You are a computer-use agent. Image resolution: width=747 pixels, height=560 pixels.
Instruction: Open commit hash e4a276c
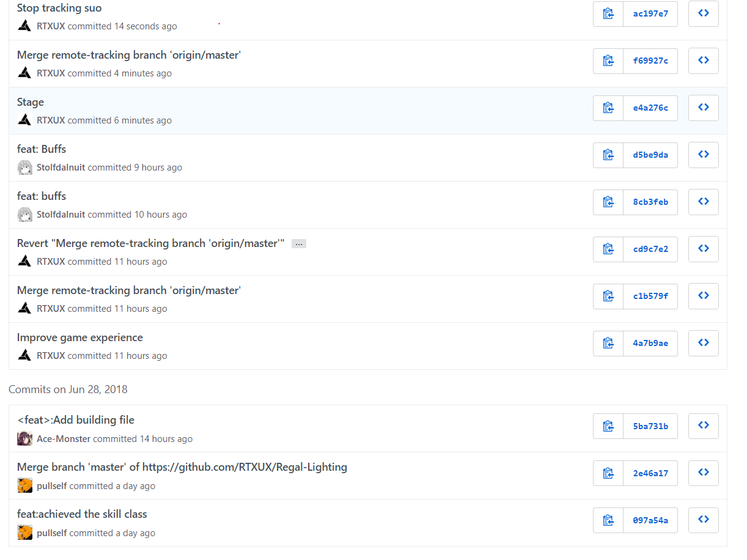point(650,108)
